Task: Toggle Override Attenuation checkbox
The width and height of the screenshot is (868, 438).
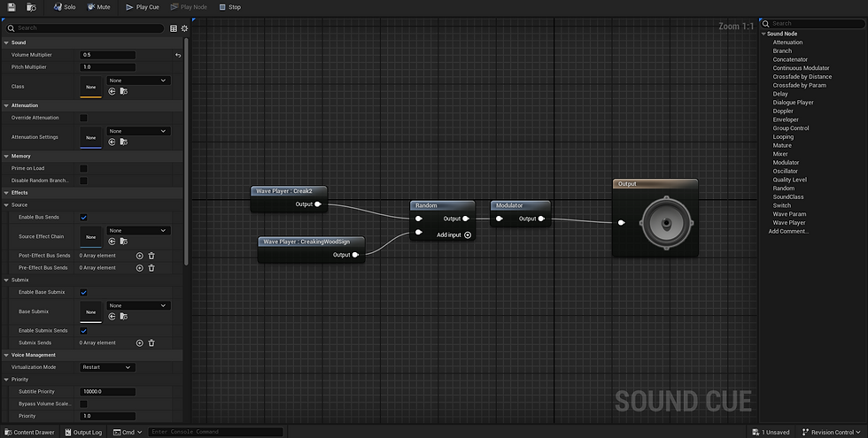Action: point(83,118)
